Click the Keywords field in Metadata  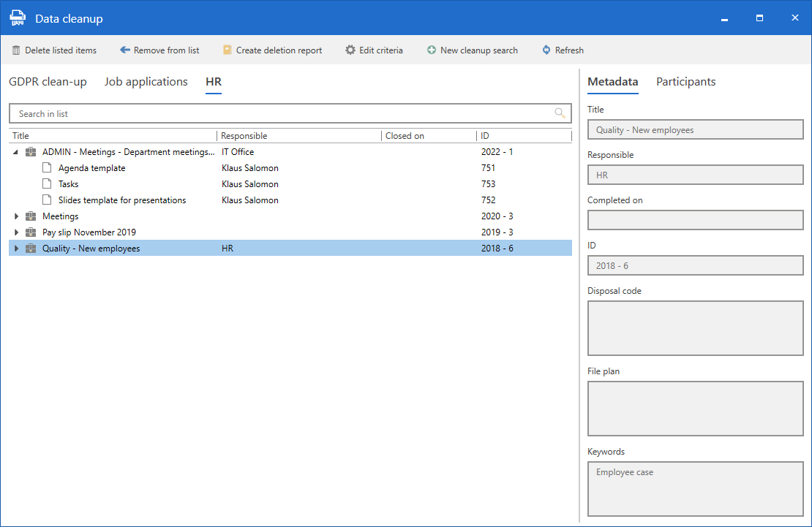pyautogui.click(x=695, y=488)
